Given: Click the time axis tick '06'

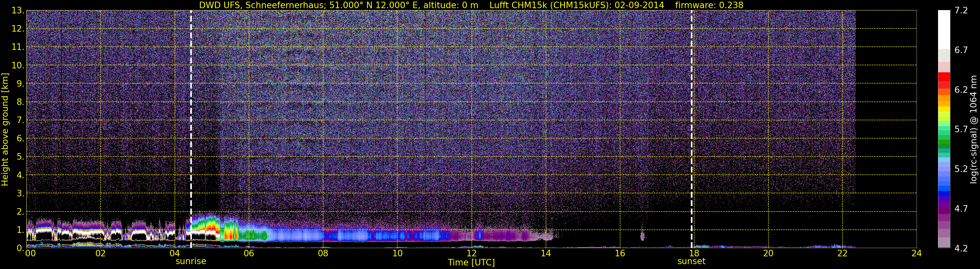Looking at the screenshot, I should 249,253.
